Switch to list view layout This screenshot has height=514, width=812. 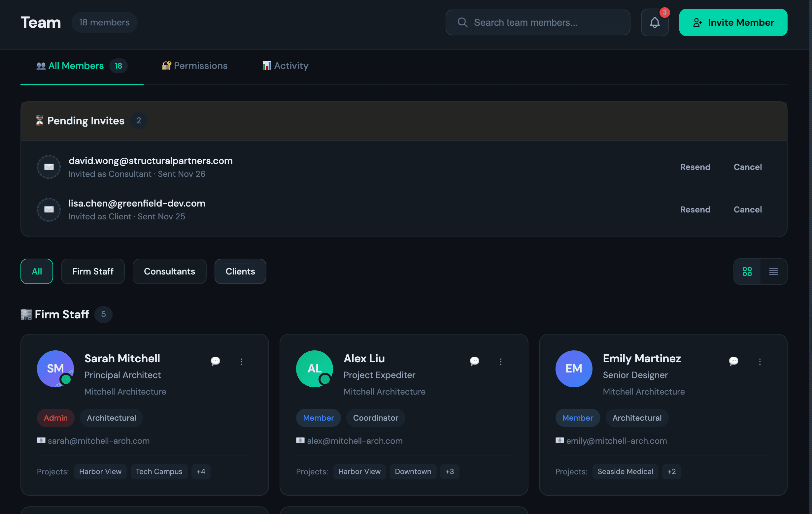773,271
